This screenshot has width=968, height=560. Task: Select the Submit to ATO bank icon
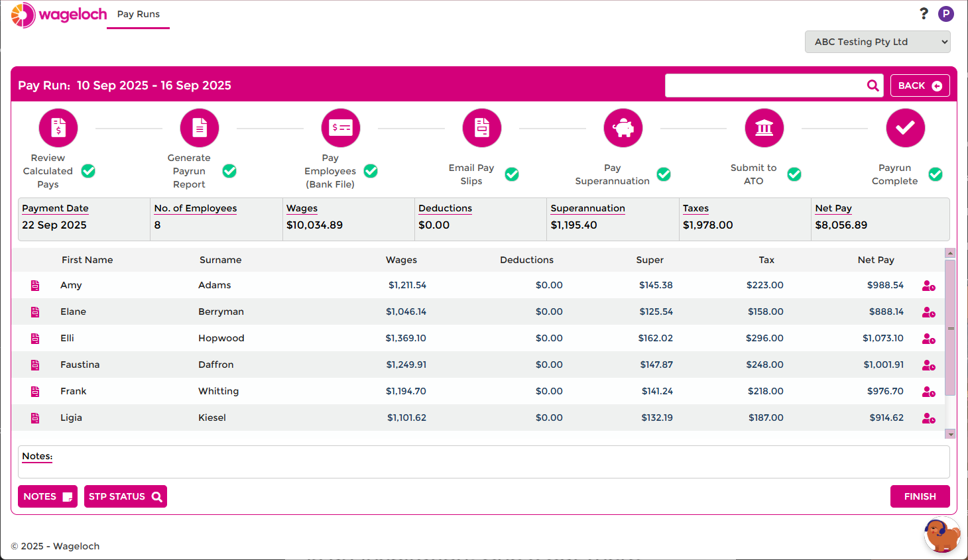(x=764, y=127)
